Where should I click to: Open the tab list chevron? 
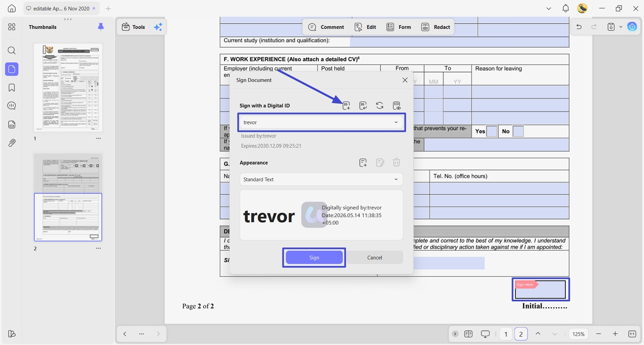(548, 8)
